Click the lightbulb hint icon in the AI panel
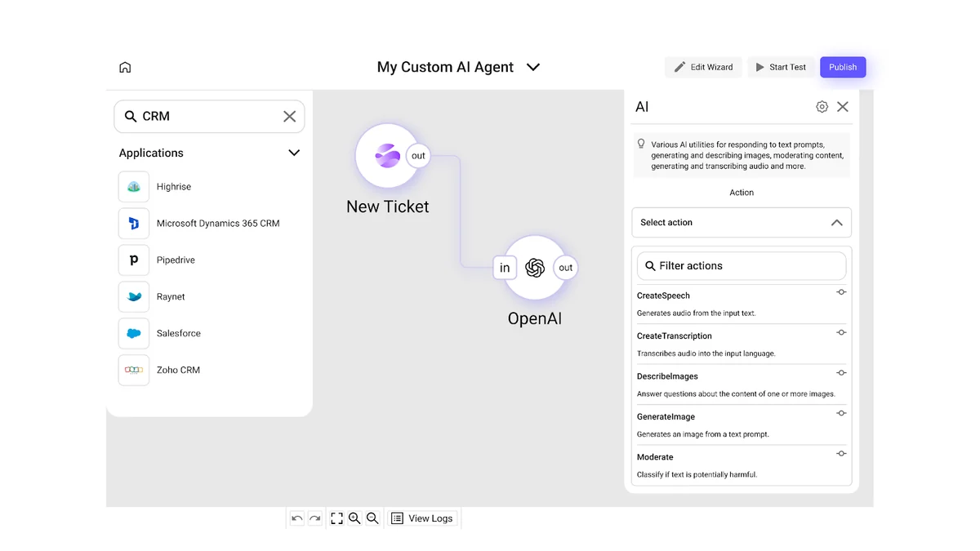This screenshot has width=980, height=551. tap(641, 144)
